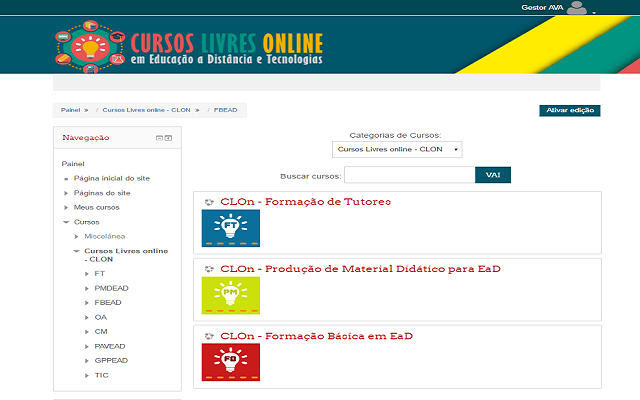Select PMDEAD in the navigation tree
The image size is (640, 400).
point(111,288)
